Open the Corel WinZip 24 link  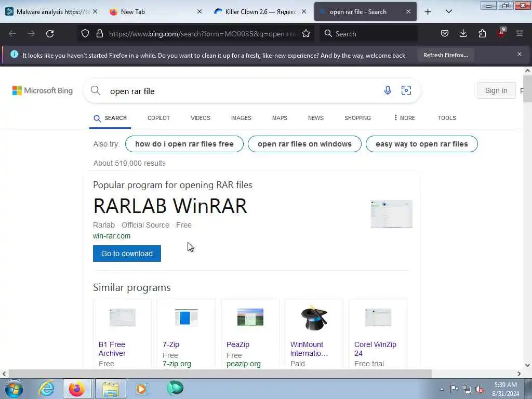[375, 349]
